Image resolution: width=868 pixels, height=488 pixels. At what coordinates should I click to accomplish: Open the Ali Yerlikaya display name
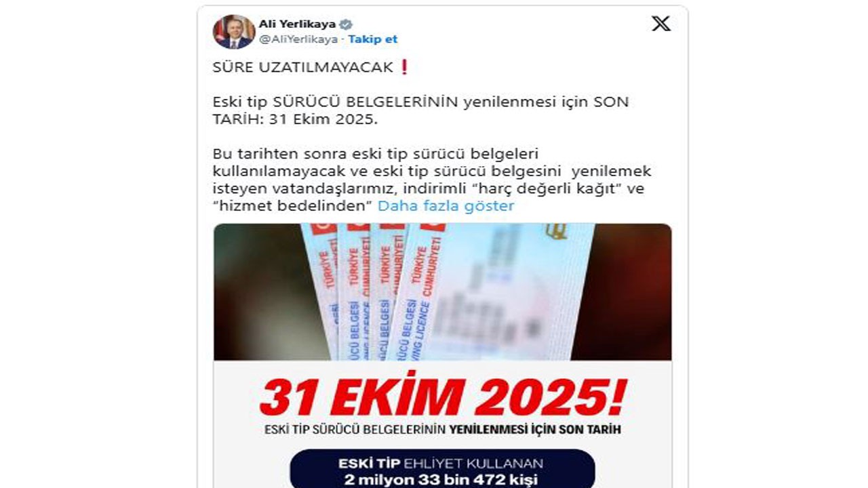pos(297,24)
